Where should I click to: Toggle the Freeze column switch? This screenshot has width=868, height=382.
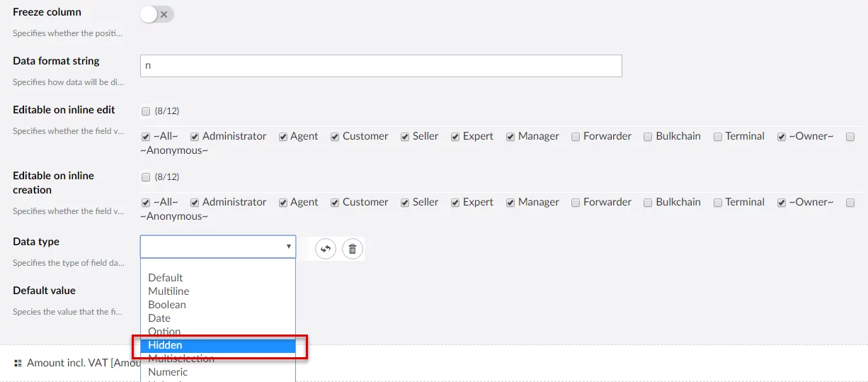[156, 14]
